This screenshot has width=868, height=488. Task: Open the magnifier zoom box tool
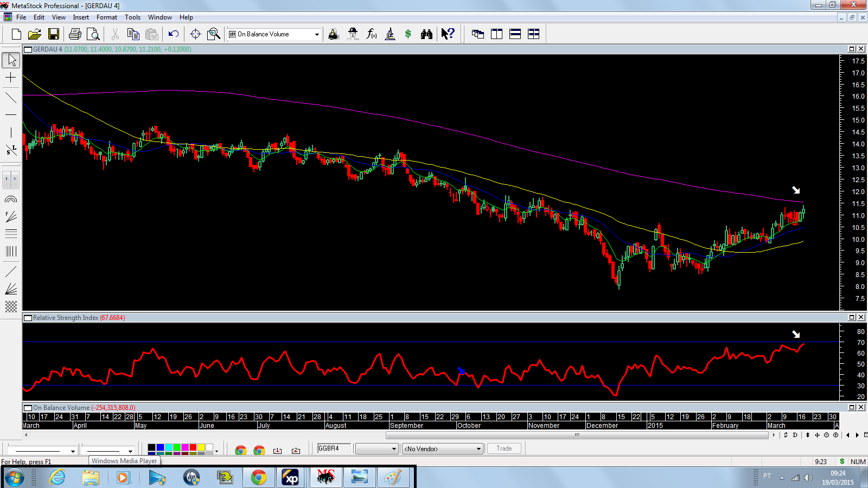(214, 34)
